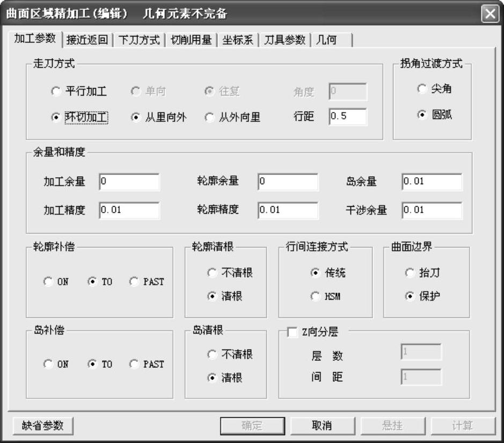Click the 缺省参数 button
The height and width of the screenshot is (443, 504).
[x=43, y=426]
